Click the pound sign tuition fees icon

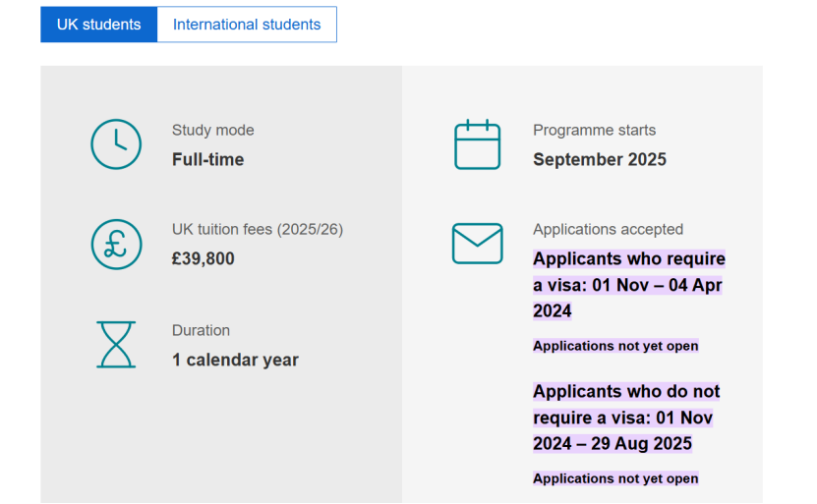coord(116,244)
